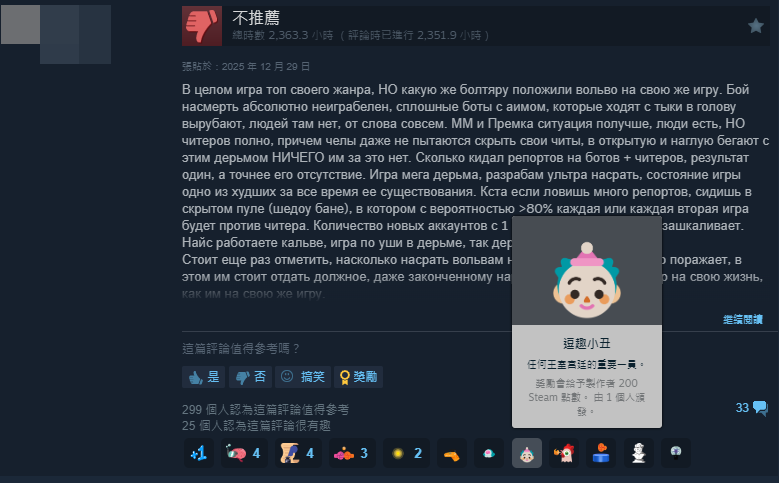The image size is (779, 483).
Task: Vote 否 thumbs-down on this review
Action: [250, 377]
